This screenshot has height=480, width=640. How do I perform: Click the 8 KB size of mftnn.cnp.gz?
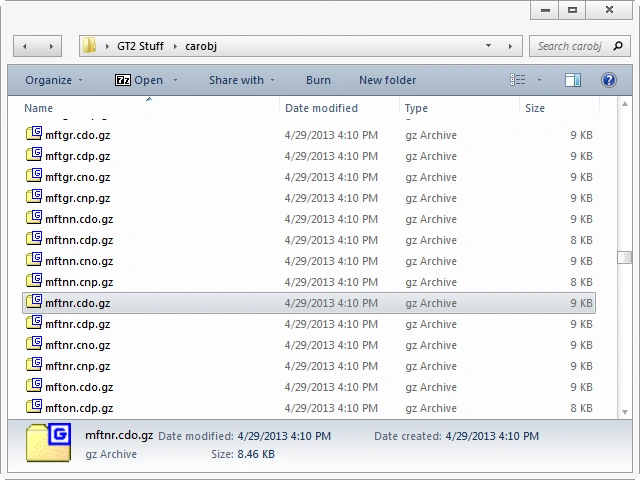click(x=581, y=282)
